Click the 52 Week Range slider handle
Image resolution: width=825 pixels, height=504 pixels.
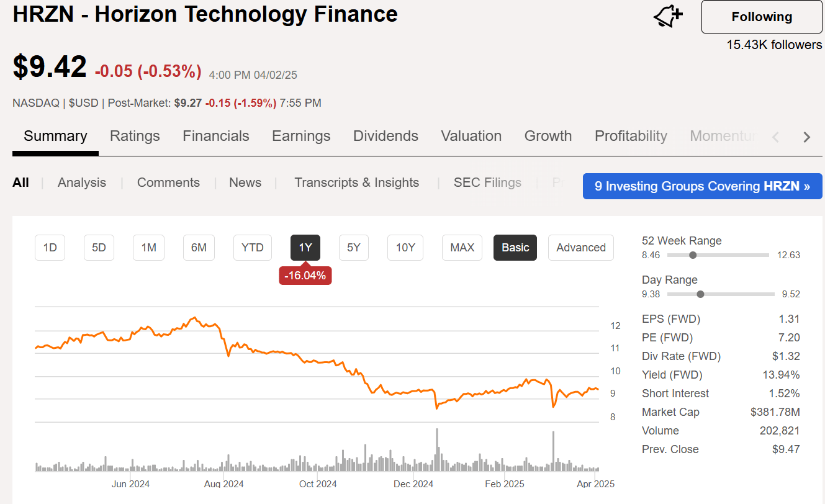coord(693,254)
